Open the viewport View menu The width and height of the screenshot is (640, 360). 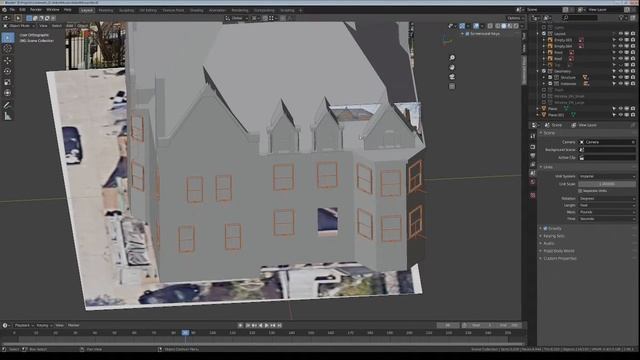(43, 26)
